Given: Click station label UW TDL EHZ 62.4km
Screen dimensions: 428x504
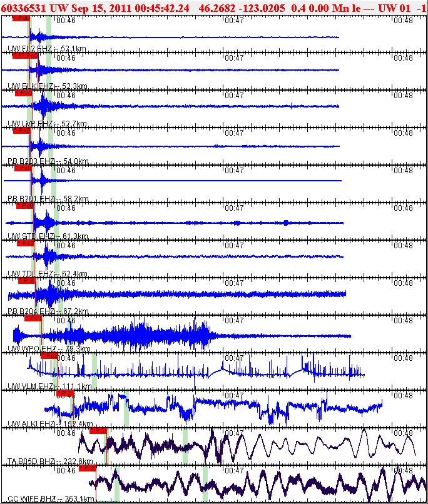Looking at the screenshot, I should tap(48, 274).
